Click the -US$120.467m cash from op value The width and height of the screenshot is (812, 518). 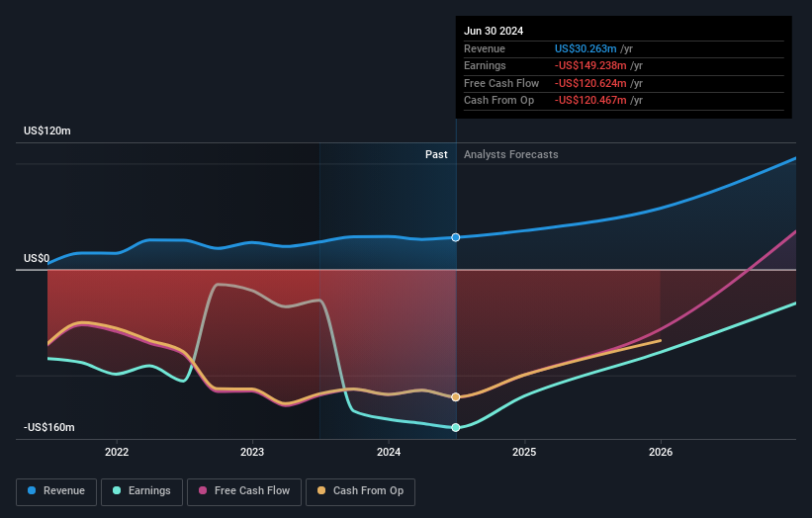pos(590,101)
